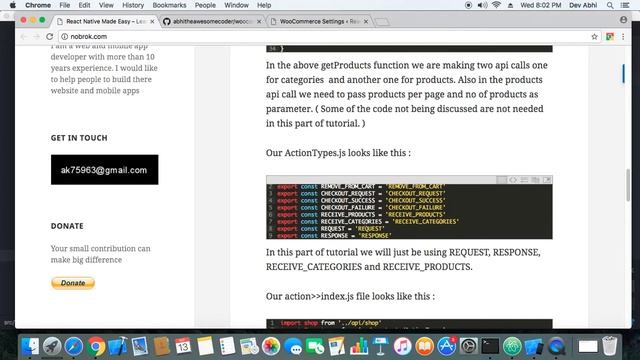Open System Preferences from the dock
This screenshot has width=640, height=360.
(x=469, y=347)
